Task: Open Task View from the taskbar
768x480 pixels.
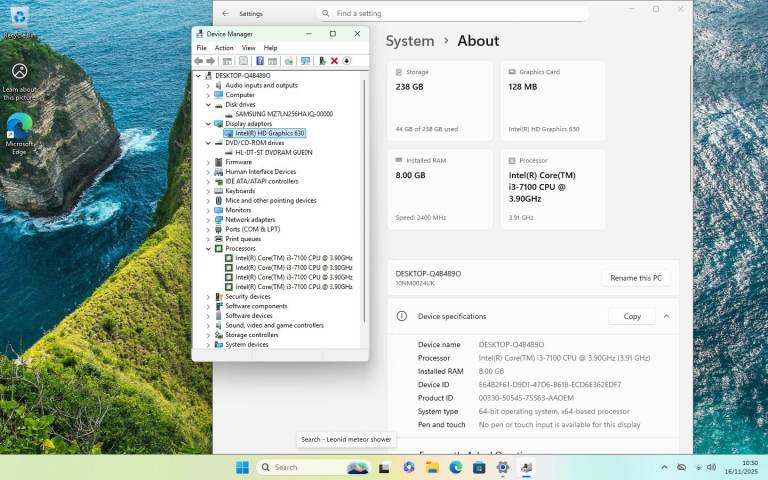Action: click(x=384, y=468)
